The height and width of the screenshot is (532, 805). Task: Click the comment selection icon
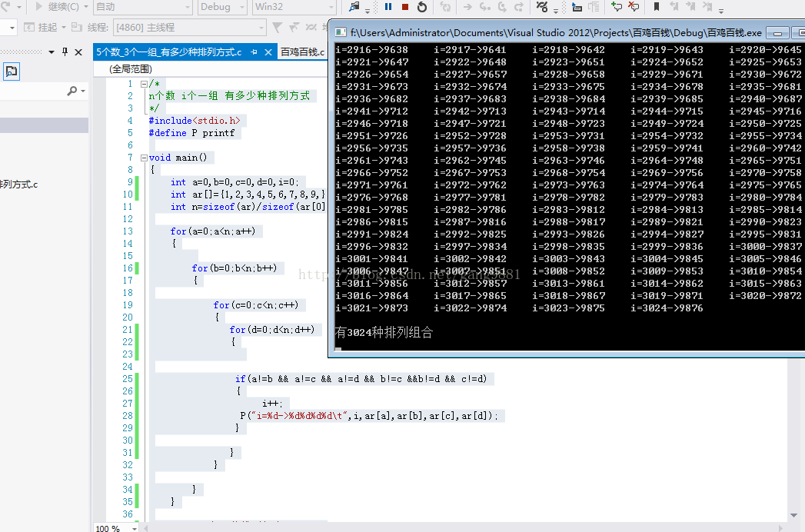[616, 7]
